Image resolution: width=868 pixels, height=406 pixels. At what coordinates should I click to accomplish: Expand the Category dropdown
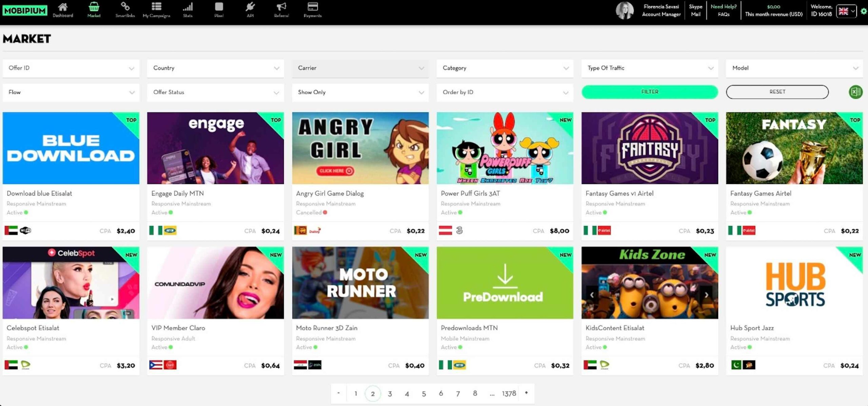click(505, 68)
